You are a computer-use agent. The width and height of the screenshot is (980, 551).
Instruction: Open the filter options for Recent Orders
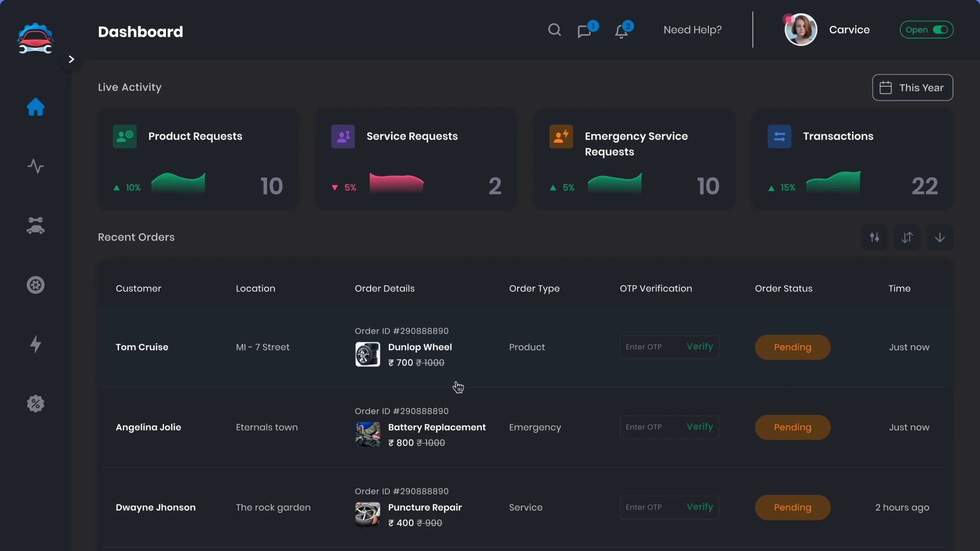(x=875, y=237)
